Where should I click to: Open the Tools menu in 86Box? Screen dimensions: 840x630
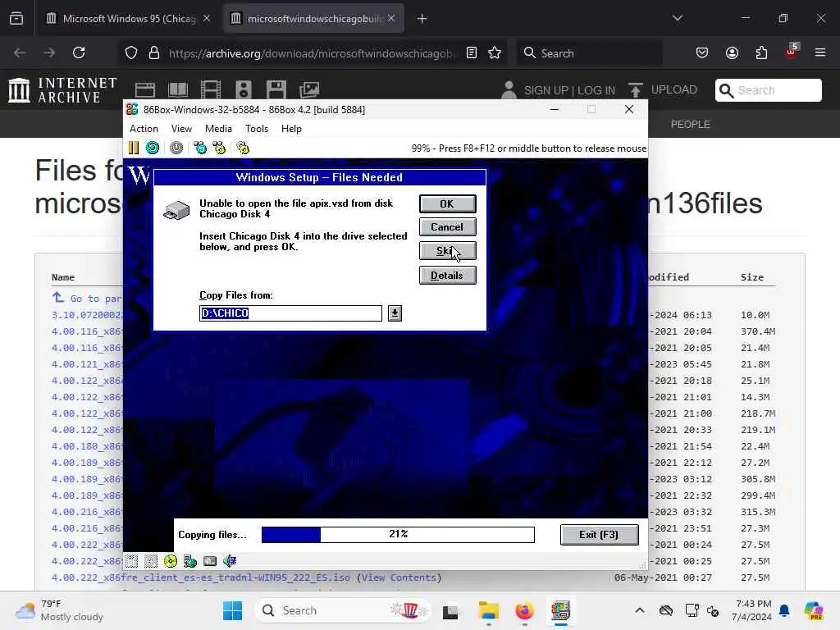pyautogui.click(x=257, y=129)
